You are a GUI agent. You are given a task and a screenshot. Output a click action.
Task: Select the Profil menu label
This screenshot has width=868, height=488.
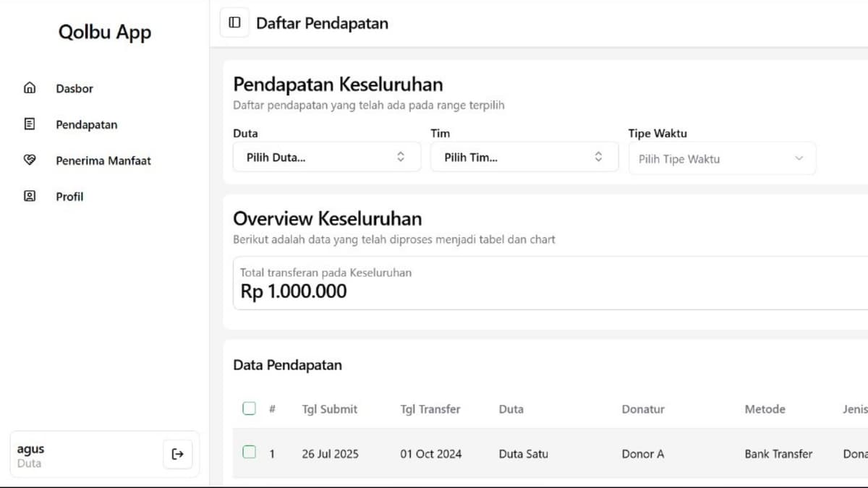click(69, 197)
